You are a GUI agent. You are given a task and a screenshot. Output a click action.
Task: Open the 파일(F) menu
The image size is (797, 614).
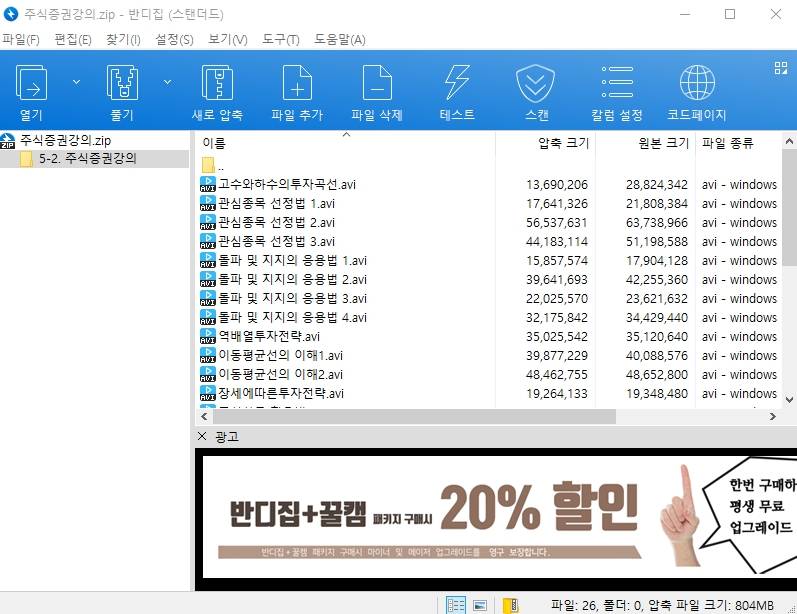pyautogui.click(x=20, y=39)
